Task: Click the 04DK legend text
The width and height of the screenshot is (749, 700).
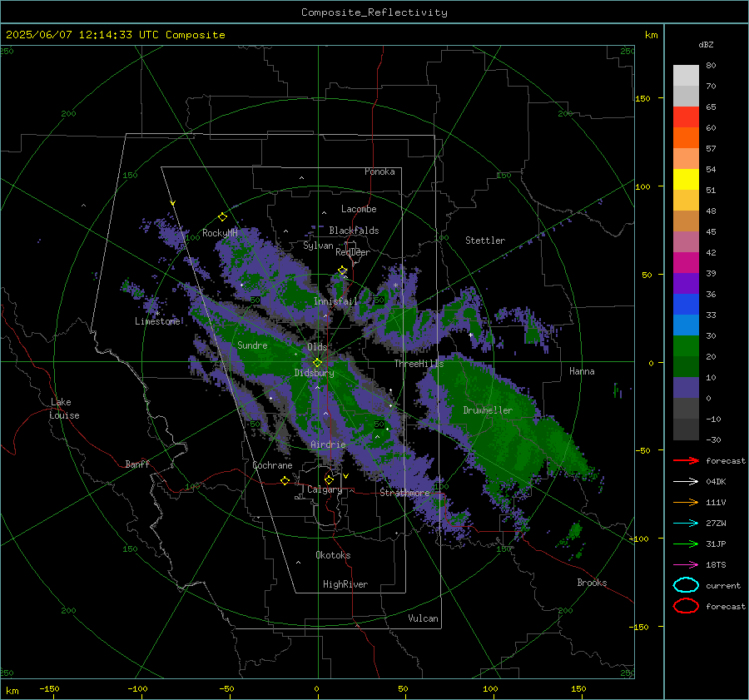Action: pos(716,481)
